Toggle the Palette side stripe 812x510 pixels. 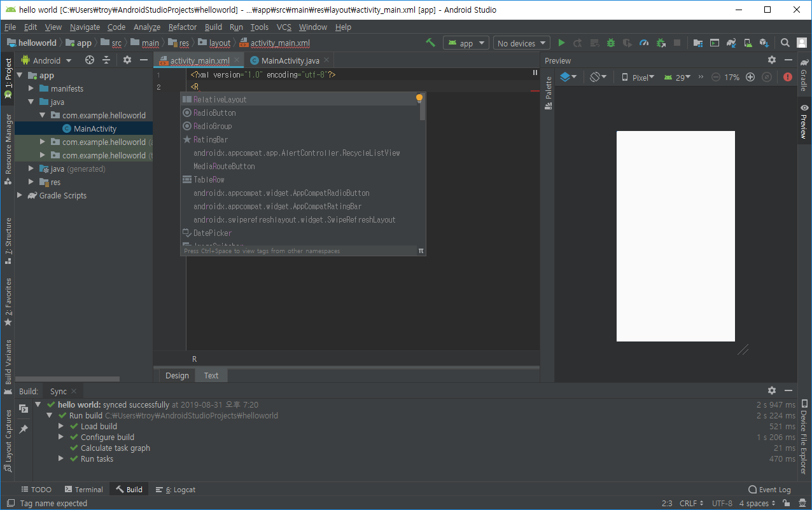click(x=549, y=93)
